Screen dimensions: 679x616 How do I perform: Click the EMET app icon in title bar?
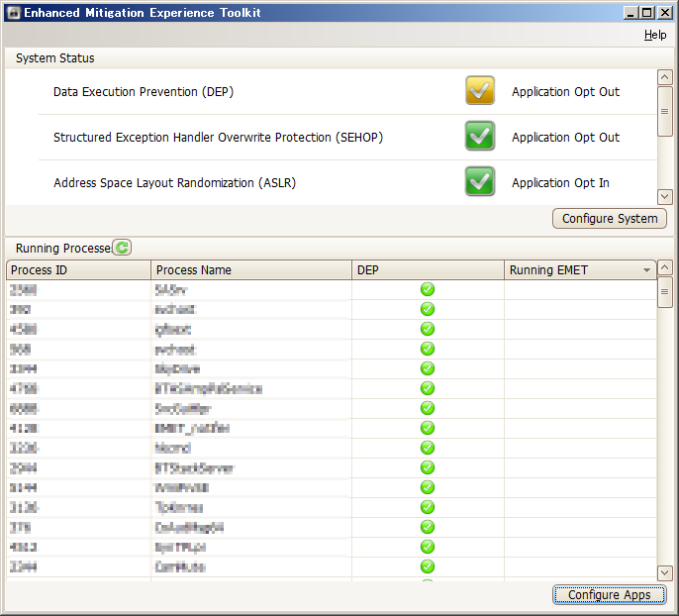point(13,12)
